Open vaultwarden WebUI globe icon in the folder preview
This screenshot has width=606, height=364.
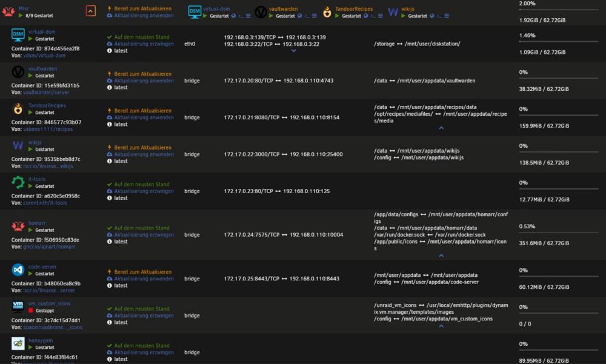[299, 16]
